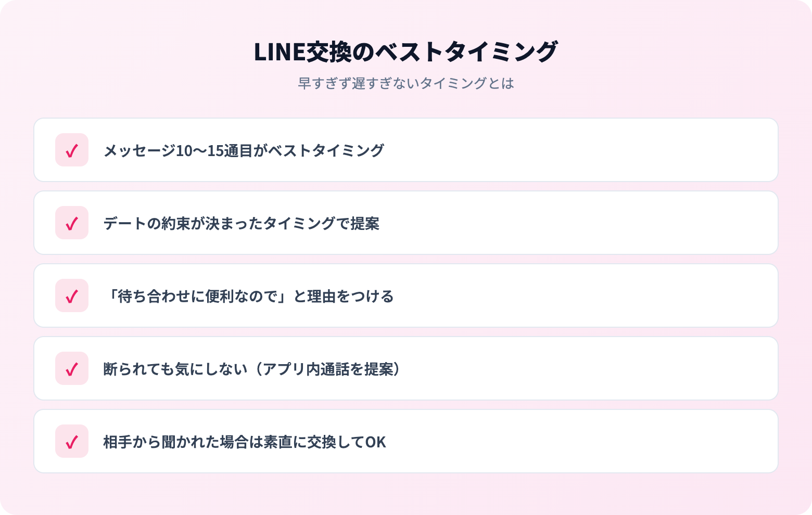Click checkmark icon beside 待ち合わせに便利なので

72,295
